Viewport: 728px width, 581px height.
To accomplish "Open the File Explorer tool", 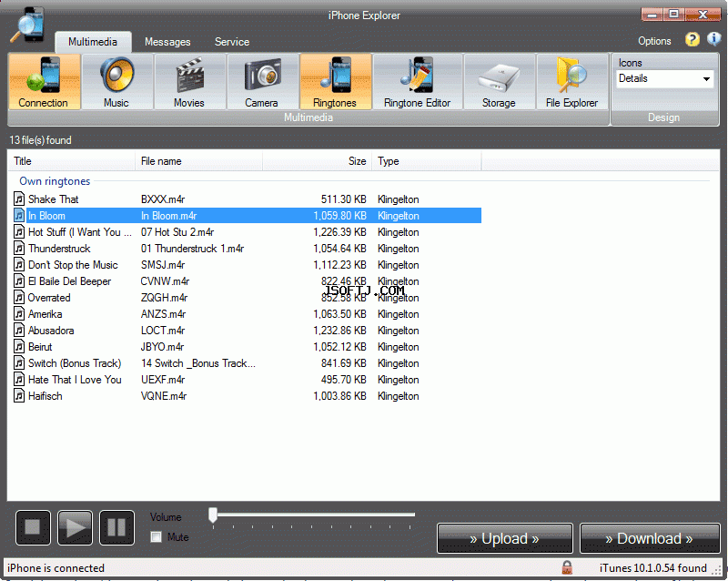I will (x=572, y=82).
